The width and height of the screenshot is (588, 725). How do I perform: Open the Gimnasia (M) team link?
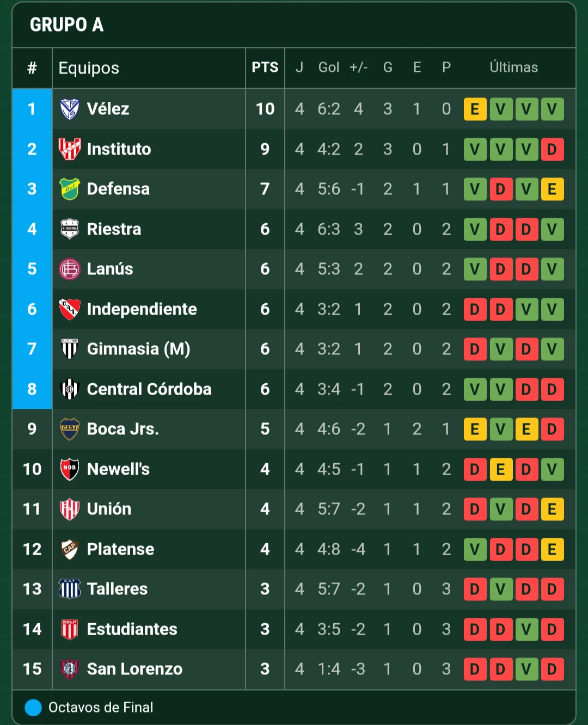tap(139, 349)
